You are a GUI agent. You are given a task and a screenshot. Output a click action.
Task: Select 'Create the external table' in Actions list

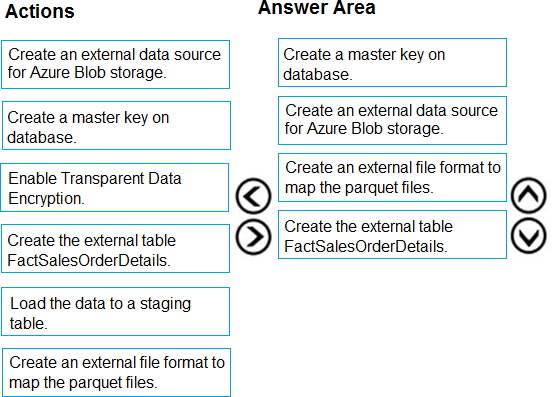tap(115, 249)
